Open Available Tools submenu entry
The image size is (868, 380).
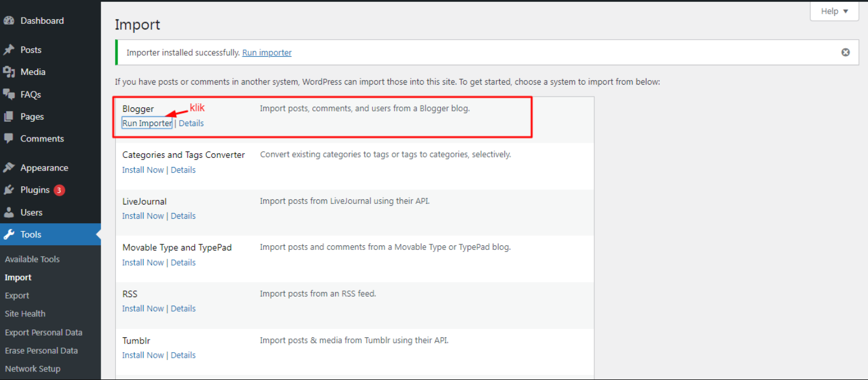pos(32,259)
